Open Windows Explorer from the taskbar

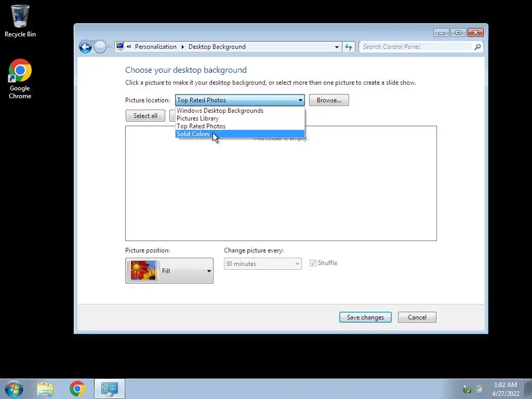(46, 389)
